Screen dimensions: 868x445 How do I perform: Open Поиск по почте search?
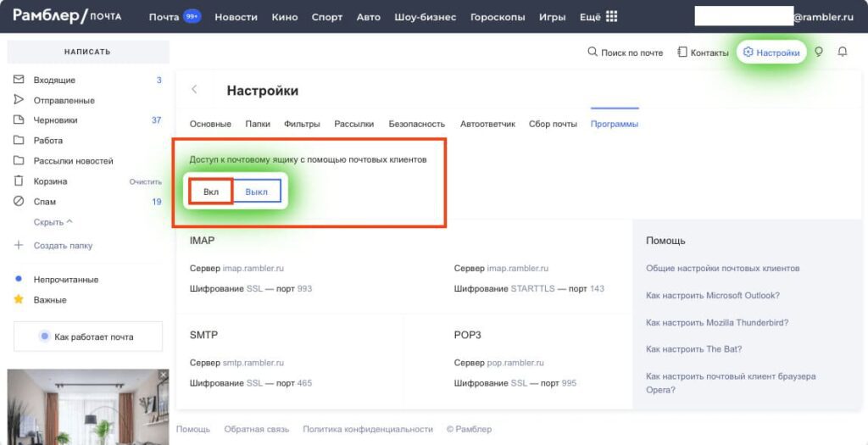625,53
